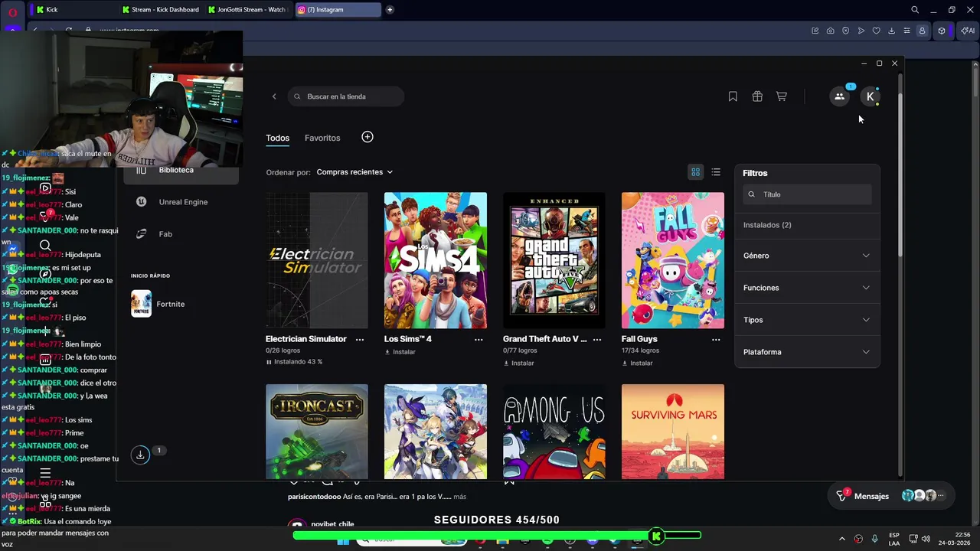
Task: Click Opera tab search magnifier
Action: [915, 10]
